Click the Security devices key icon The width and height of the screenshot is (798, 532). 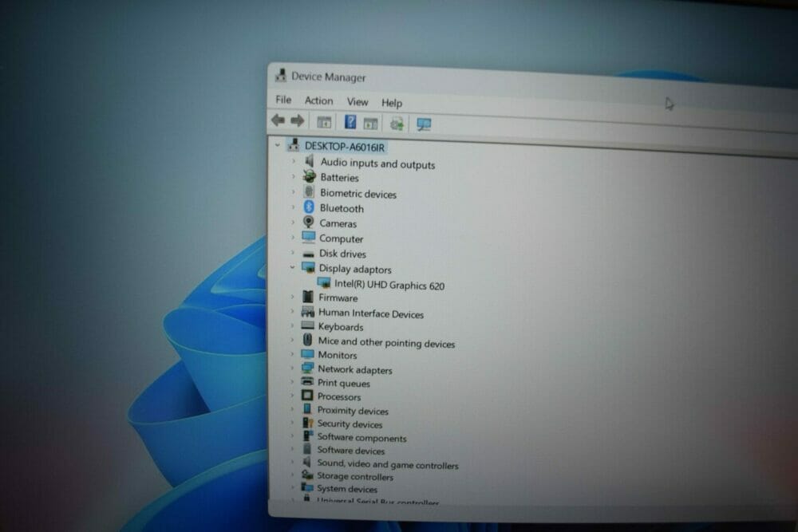coord(307,422)
